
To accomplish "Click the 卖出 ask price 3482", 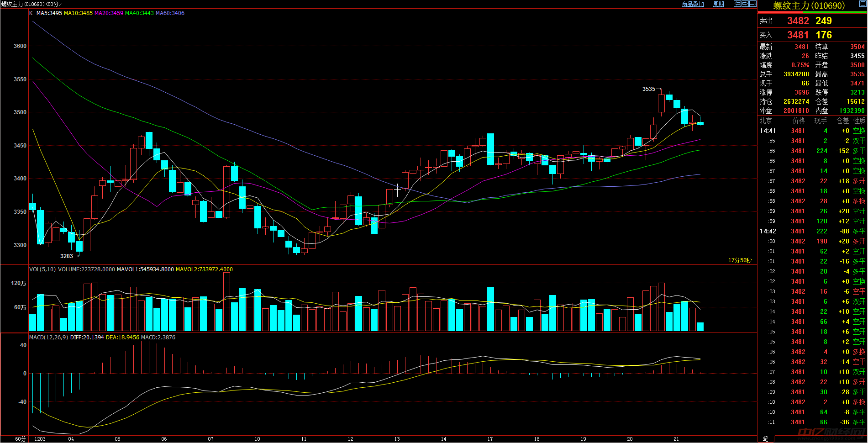I will click(x=798, y=21).
